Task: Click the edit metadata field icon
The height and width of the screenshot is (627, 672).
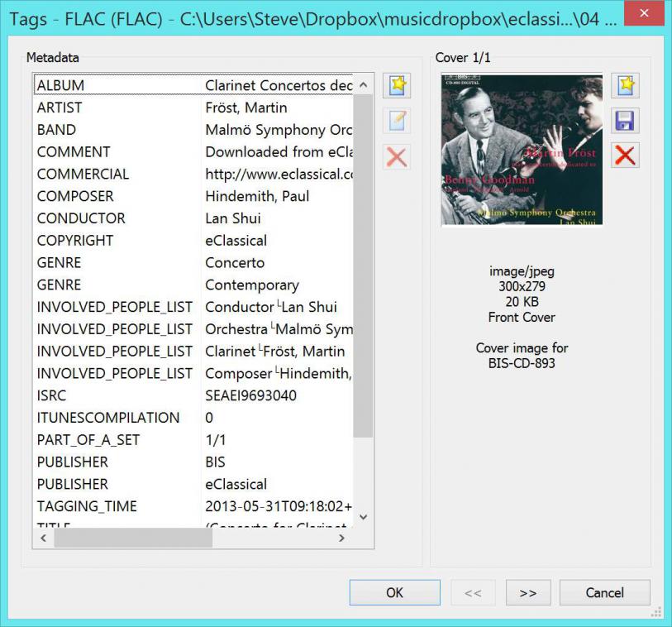Action: tap(397, 121)
